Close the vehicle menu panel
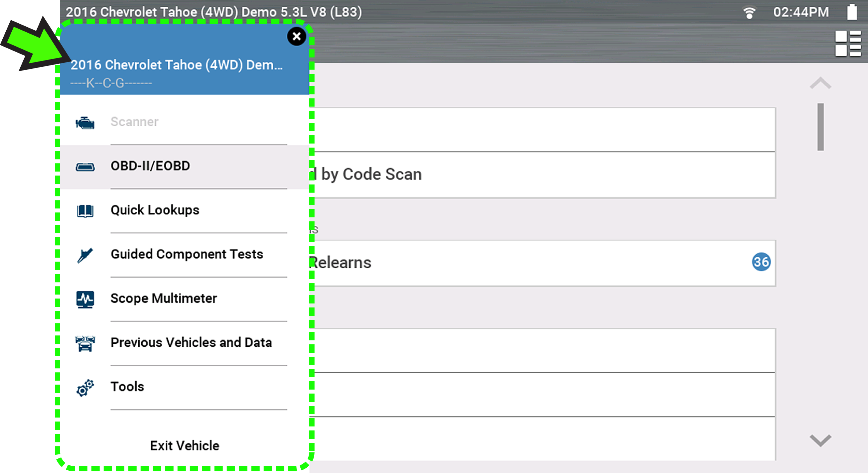The image size is (868, 473). (x=296, y=36)
